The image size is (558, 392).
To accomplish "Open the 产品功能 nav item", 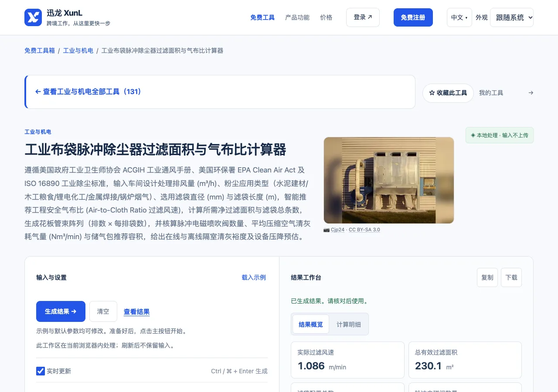I will pos(297,17).
